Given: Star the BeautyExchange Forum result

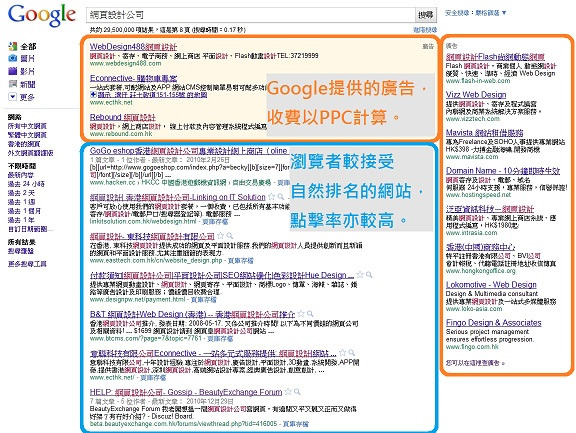Looking at the screenshot, I should (x=288, y=391).
